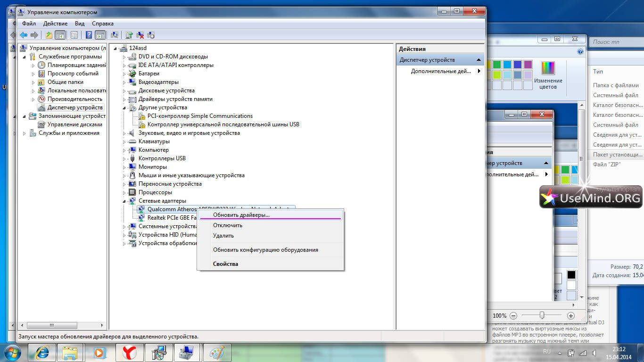This screenshot has height=362, width=644.
Task: Click the Forward arrow in toolbar
Action: pos(34,35)
